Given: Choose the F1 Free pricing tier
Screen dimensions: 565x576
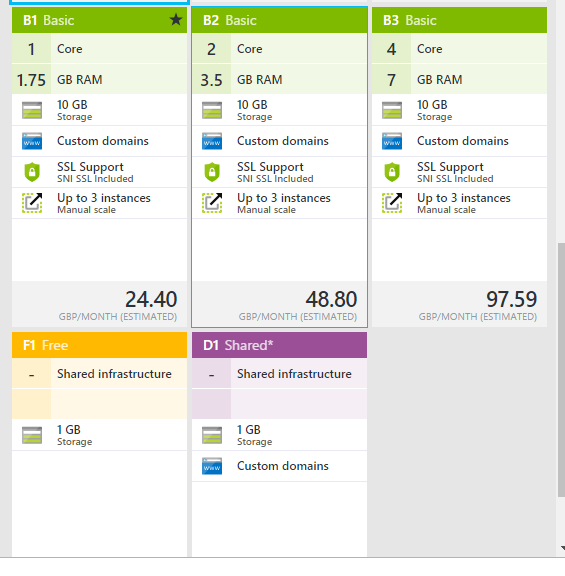Looking at the screenshot, I should click(x=100, y=345).
